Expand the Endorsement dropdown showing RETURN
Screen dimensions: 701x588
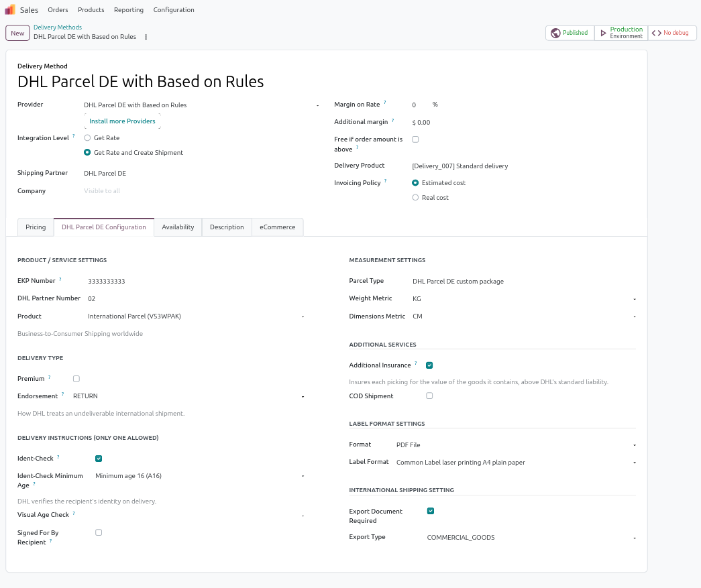pyautogui.click(x=188, y=396)
